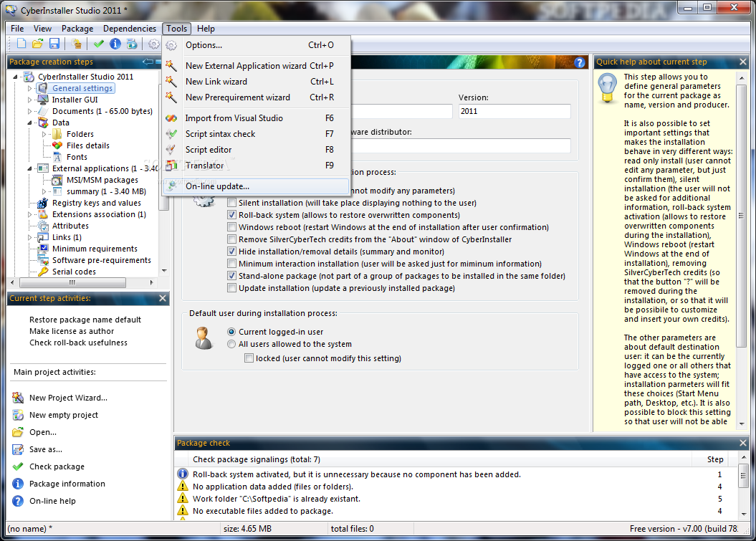Click the tree panel horizontal scrollbar thumb
Viewport: 756px width, 541px height.
pos(72,282)
